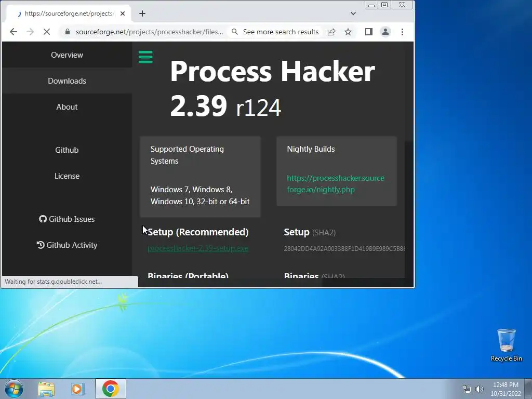
Task: Open a new tab with plus button
Action: point(142,14)
